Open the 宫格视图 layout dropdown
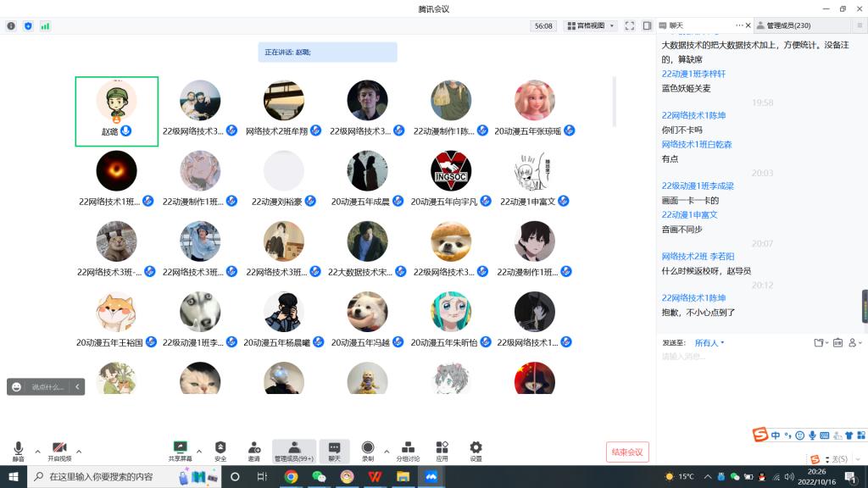This screenshot has height=488, width=868. pos(591,26)
